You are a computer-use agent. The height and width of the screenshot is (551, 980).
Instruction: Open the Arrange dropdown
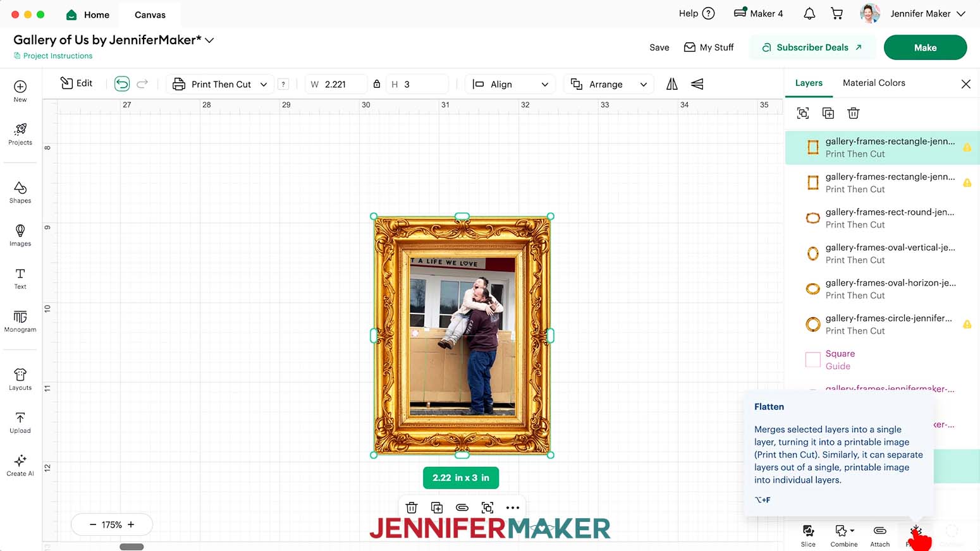[x=609, y=84]
